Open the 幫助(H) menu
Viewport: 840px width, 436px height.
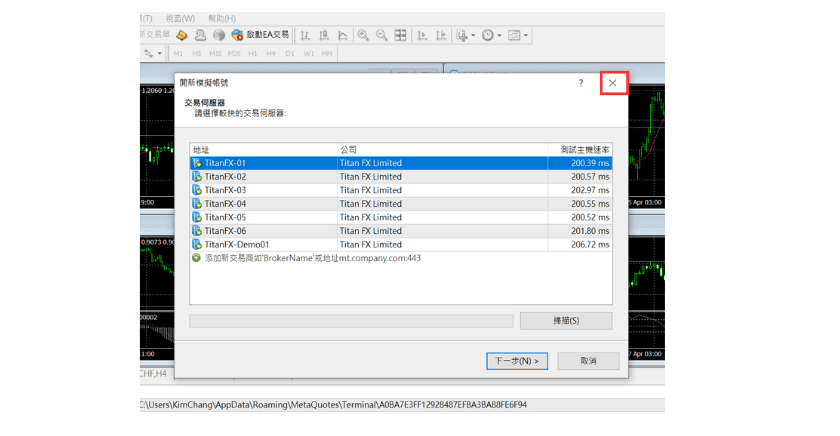pyautogui.click(x=223, y=18)
